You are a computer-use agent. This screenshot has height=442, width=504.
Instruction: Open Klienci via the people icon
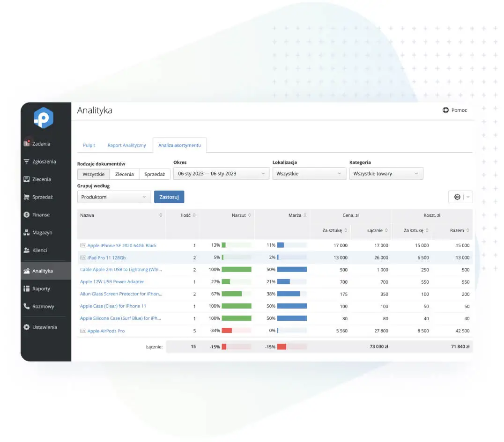(27, 250)
